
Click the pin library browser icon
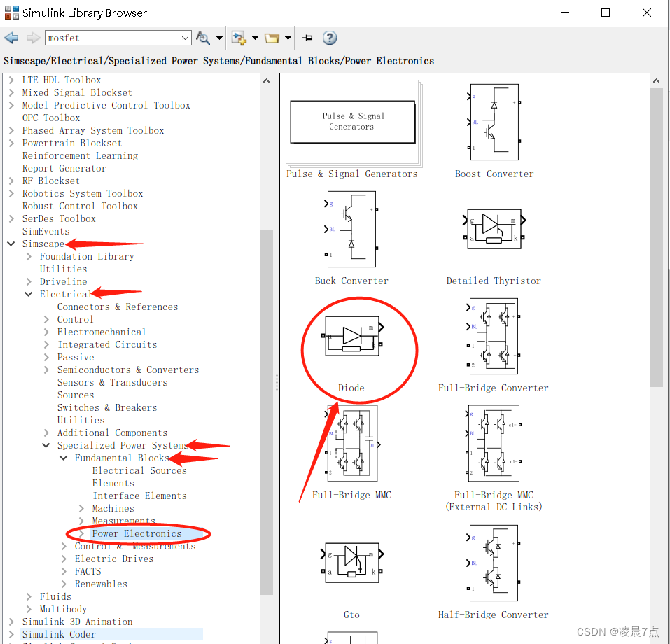coord(307,38)
